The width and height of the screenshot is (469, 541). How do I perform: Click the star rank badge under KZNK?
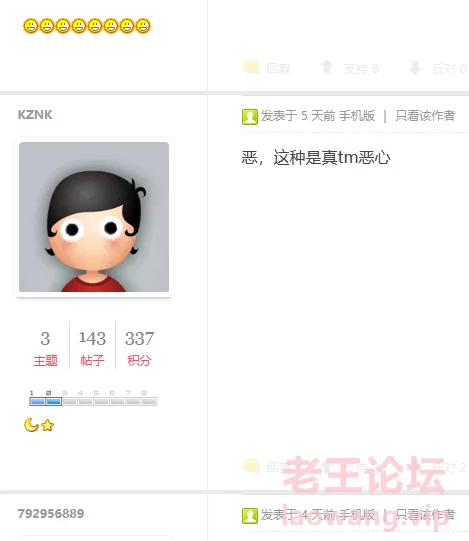click(x=47, y=425)
